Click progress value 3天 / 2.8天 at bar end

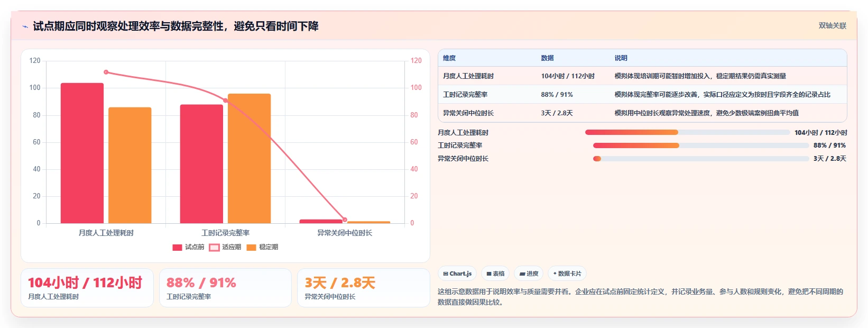click(x=829, y=159)
